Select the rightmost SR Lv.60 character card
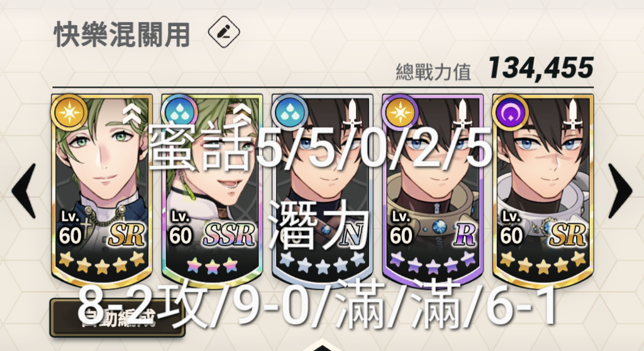This screenshot has width=644, height=351. point(543,190)
